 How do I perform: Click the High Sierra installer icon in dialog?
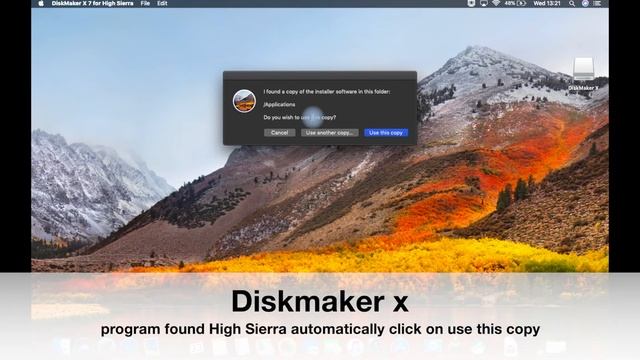coord(244,101)
